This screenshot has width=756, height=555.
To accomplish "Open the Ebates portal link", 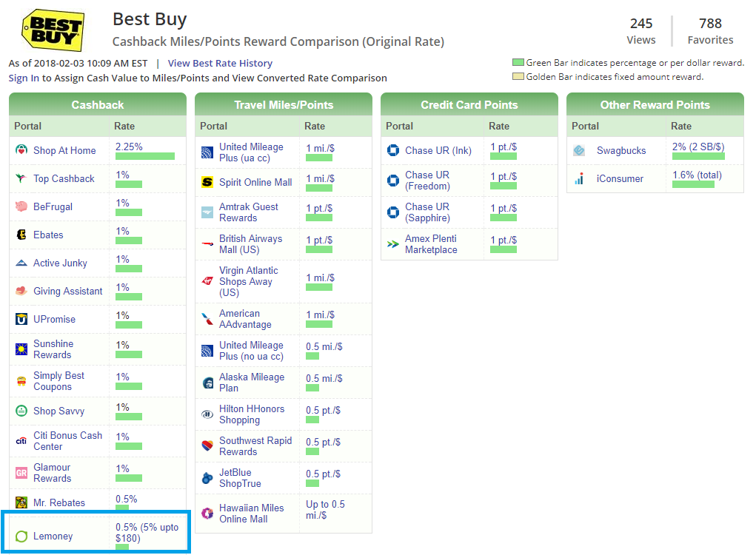I will (48, 235).
